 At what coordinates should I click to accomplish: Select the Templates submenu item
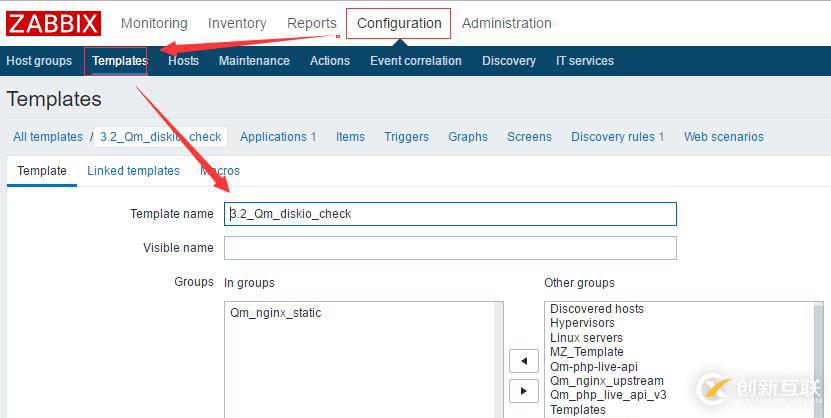[x=119, y=60]
